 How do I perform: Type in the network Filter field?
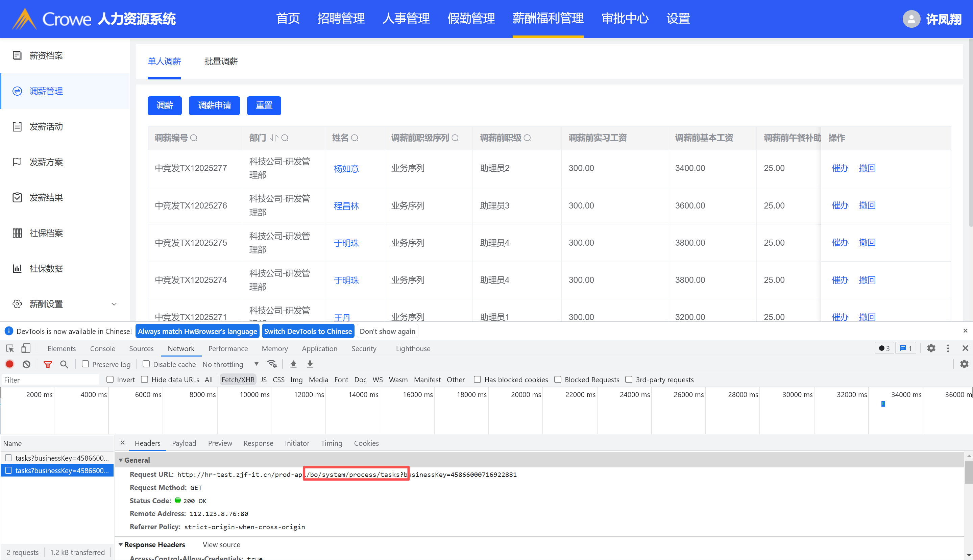(x=50, y=380)
